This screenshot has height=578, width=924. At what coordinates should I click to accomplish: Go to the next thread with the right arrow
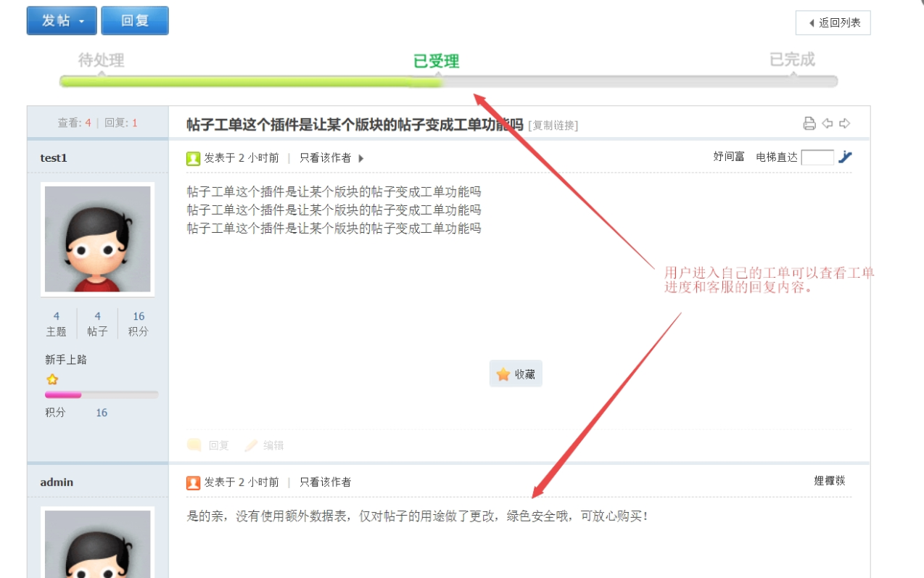point(845,123)
